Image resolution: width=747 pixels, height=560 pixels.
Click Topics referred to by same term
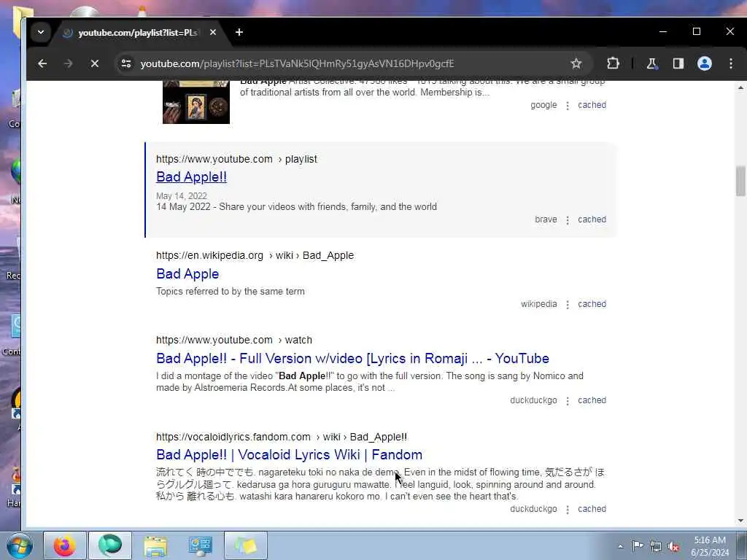pos(230,292)
